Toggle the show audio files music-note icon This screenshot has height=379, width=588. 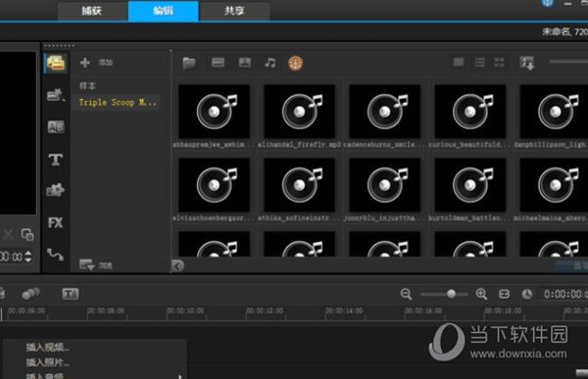click(270, 63)
